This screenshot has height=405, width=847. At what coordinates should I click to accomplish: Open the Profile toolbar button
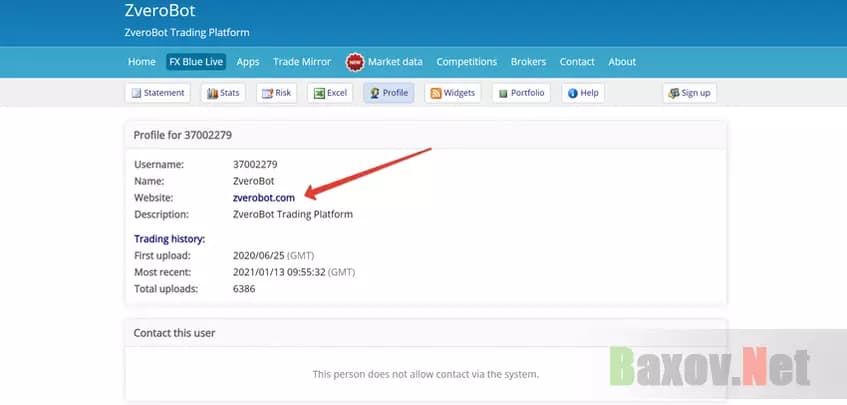pyautogui.click(x=389, y=93)
